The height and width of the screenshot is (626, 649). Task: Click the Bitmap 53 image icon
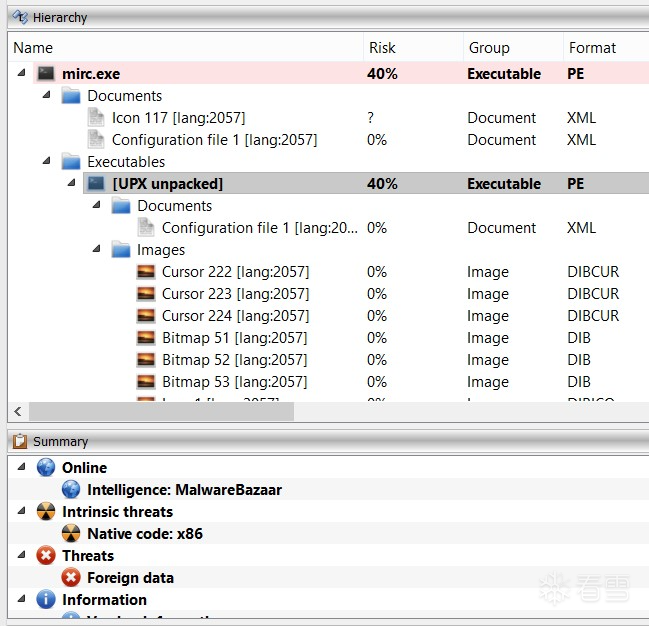click(146, 381)
